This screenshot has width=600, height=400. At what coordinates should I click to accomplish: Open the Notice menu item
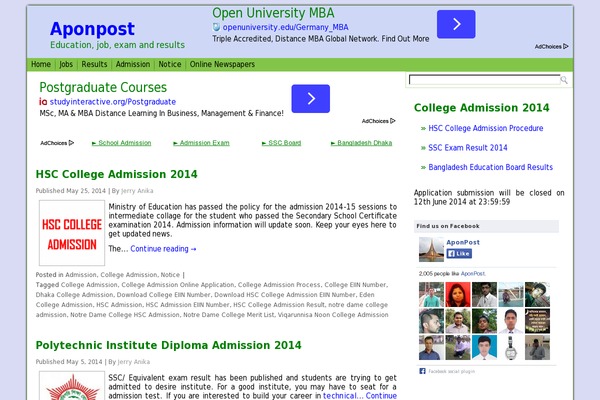(170, 64)
